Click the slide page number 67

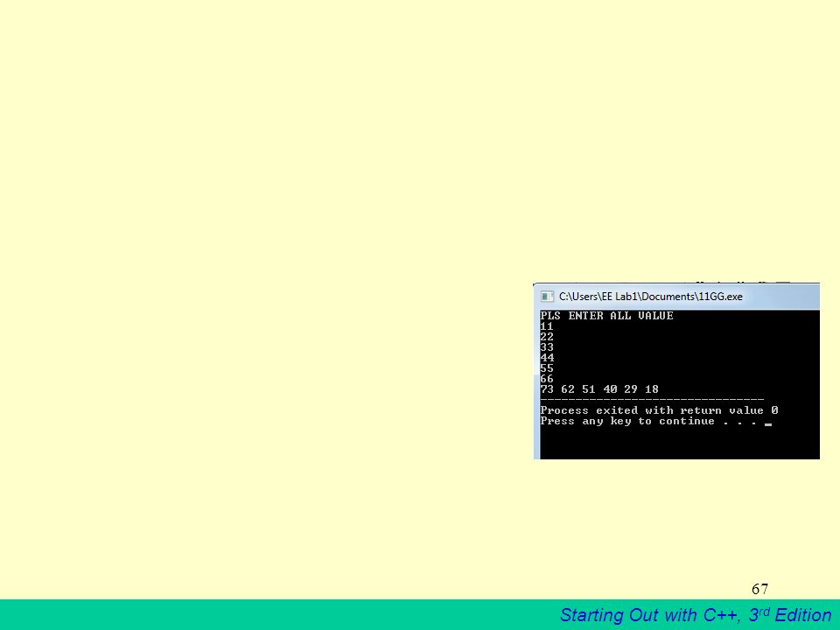(759, 589)
